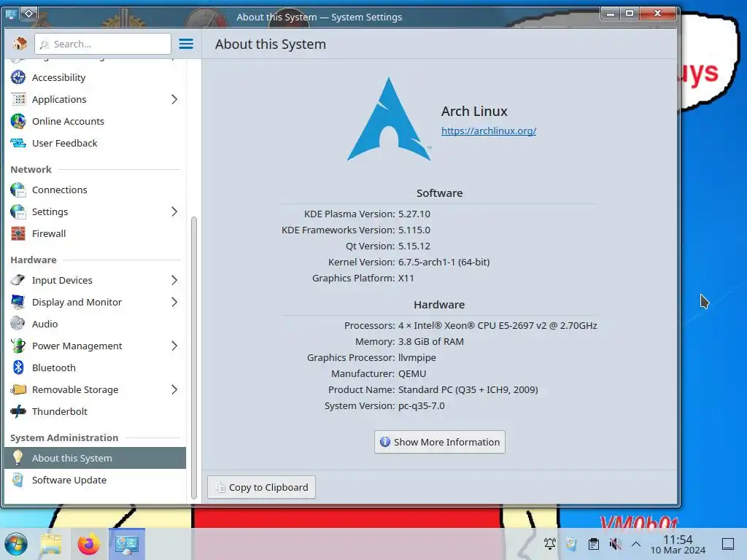The width and height of the screenshot is (747, 560).
Task: Expand the Display and Monitor chevron
Action: point(174,302)
